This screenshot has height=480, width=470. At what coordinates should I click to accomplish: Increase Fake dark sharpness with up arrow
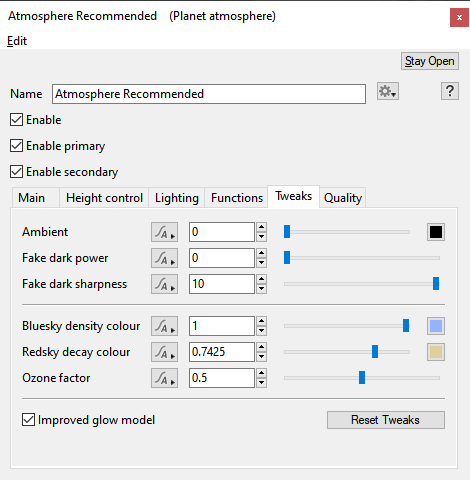(x=262, y=279)
